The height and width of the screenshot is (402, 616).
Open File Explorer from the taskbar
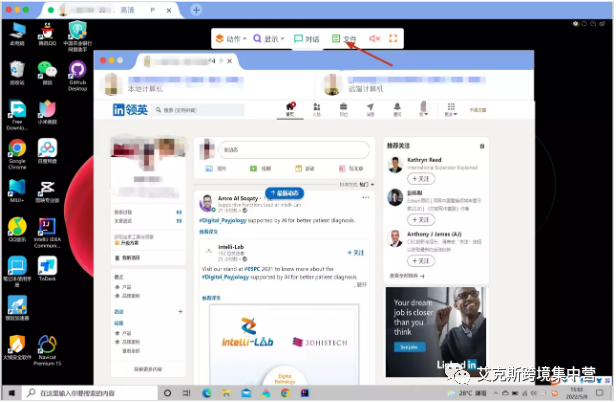coord(226,393)
